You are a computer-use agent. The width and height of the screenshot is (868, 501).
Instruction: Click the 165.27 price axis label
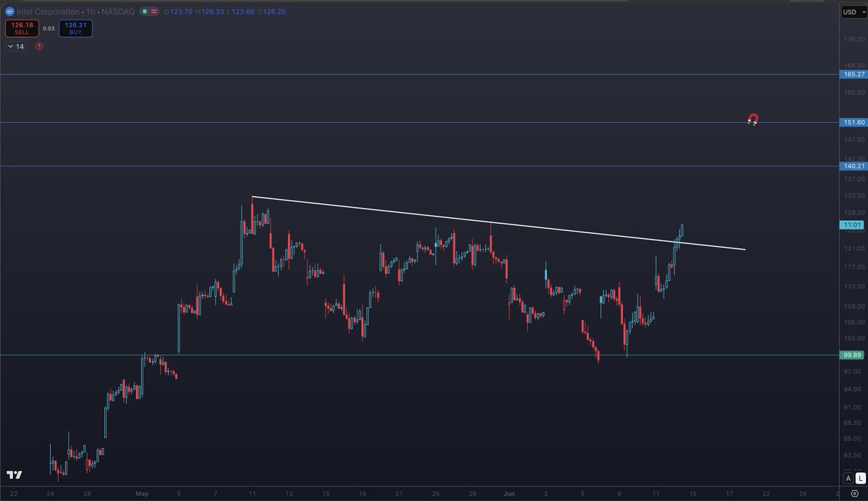coord(854,74)
